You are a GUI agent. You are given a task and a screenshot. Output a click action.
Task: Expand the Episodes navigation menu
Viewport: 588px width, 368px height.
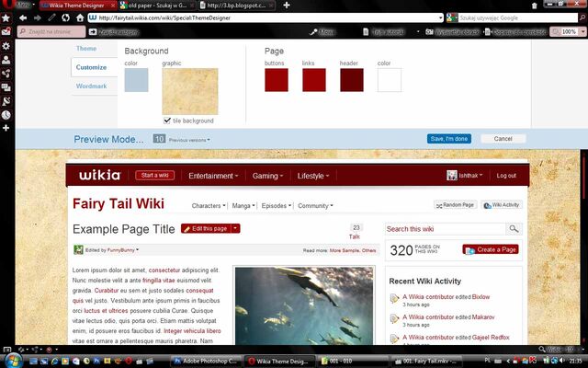[276, 206]
